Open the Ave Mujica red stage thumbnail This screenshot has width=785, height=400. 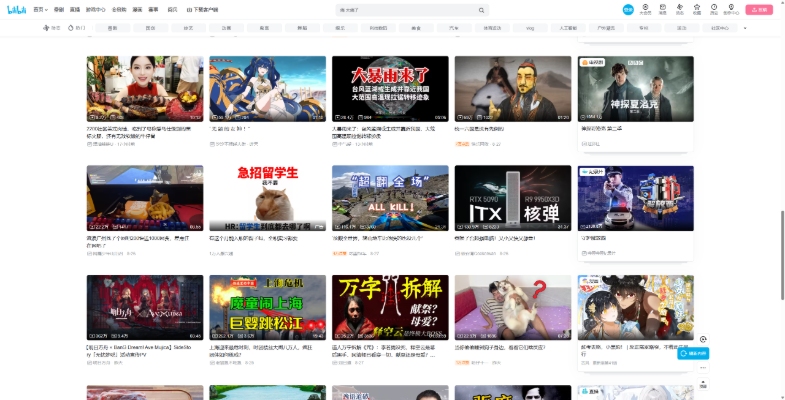(x=145, y=307)
